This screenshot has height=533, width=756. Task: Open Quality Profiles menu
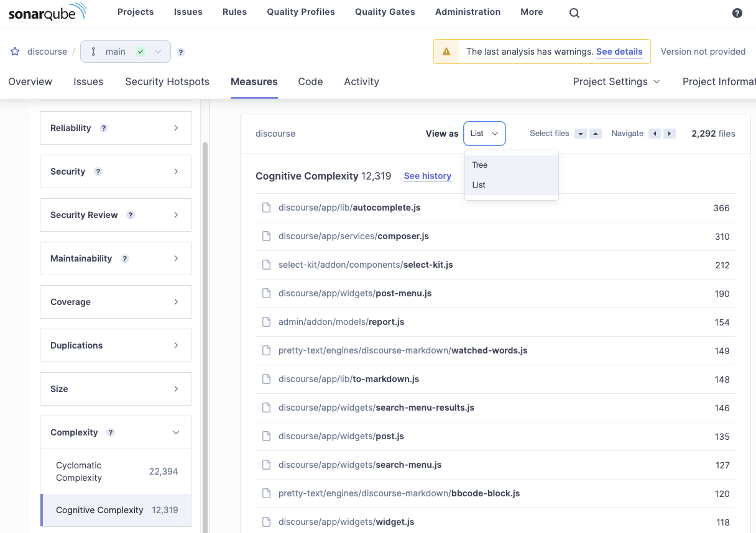point(301,12)
